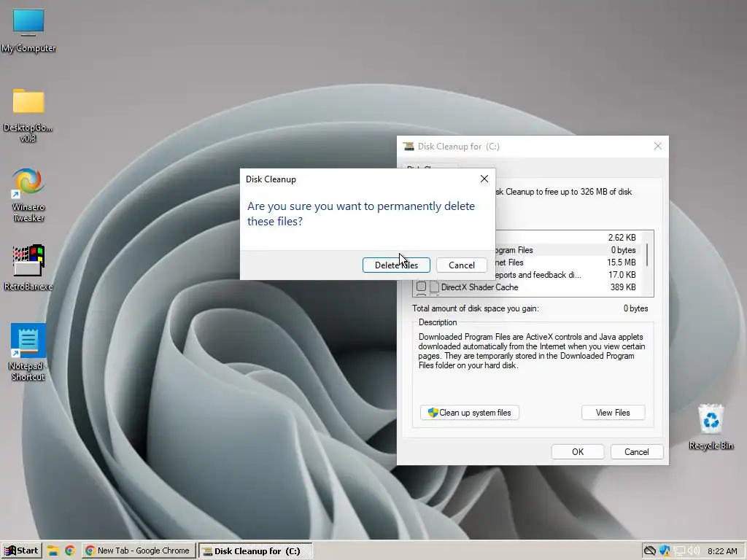Click the network tray icon
747x560 pixels.
pos(679,551)
